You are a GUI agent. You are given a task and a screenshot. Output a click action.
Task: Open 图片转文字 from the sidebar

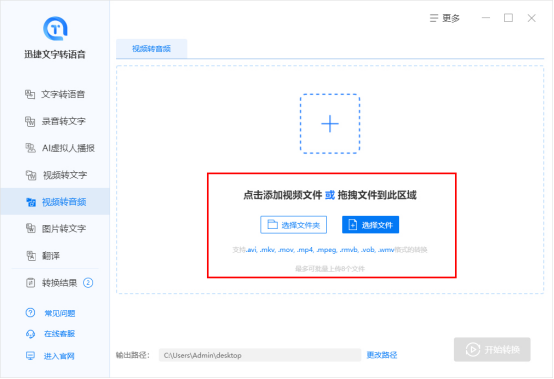click(55, 229)
